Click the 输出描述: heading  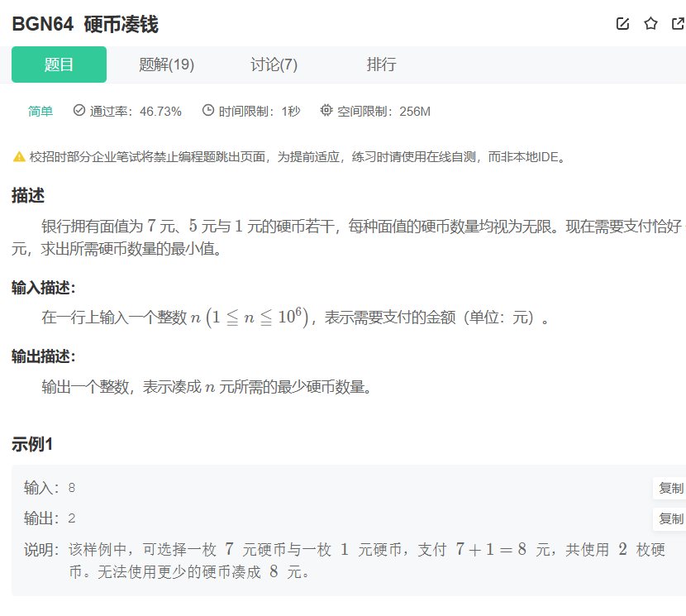(44, 356)
